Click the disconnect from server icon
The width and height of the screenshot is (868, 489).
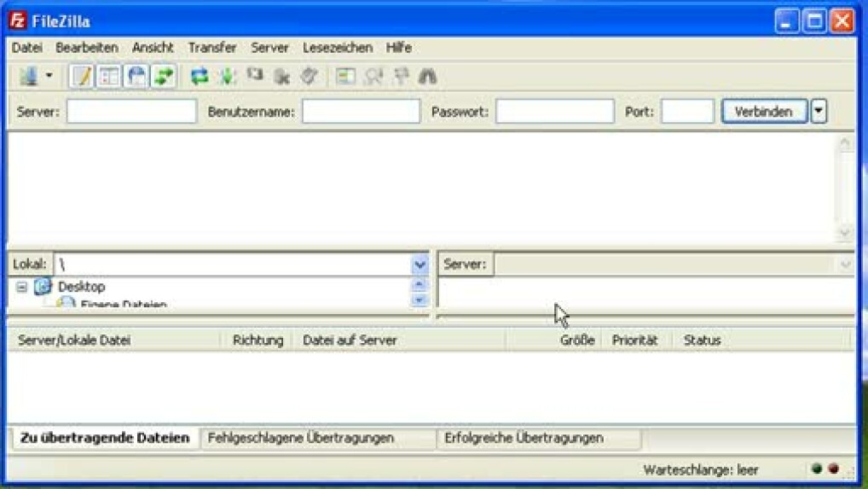pos(281,77)
